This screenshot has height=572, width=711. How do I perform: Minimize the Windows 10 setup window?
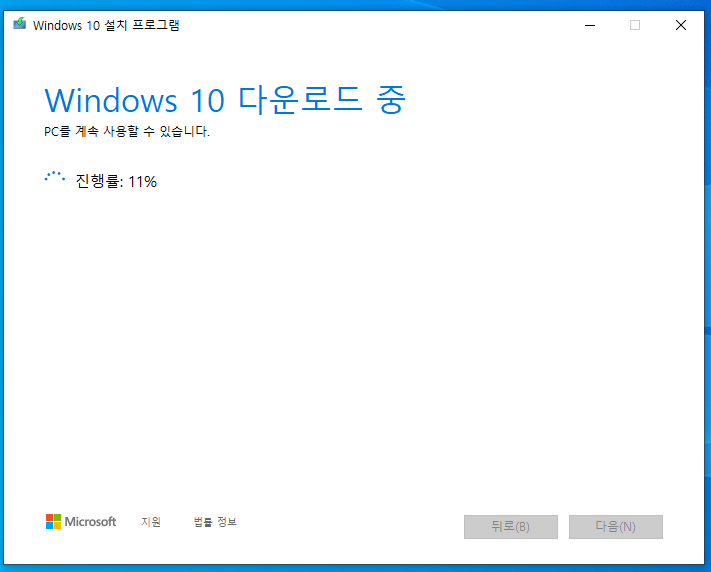(x=590, y=25)
